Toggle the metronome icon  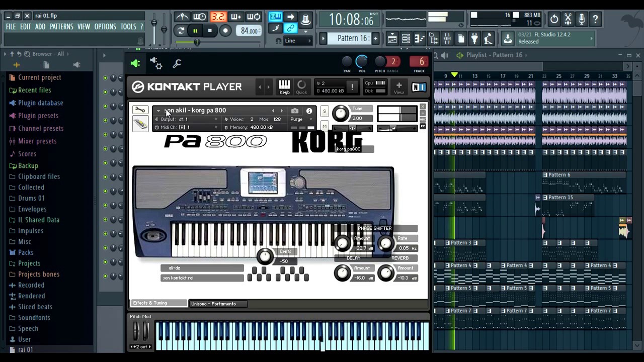[x=182, y=17]
